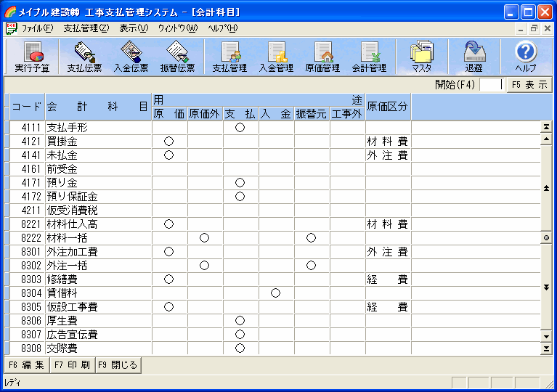Expand the 表示(V) menu

(x=133, y=28)
